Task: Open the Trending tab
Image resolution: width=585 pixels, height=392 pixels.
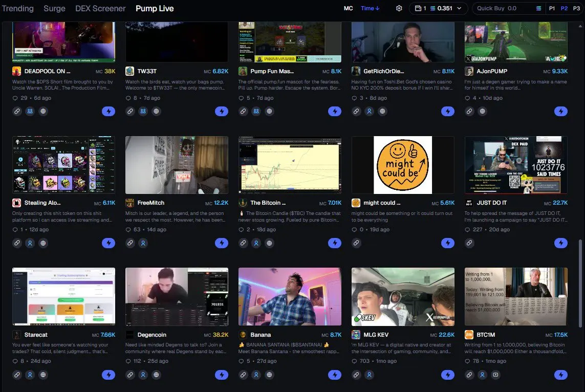Action: tap(17, 8)
